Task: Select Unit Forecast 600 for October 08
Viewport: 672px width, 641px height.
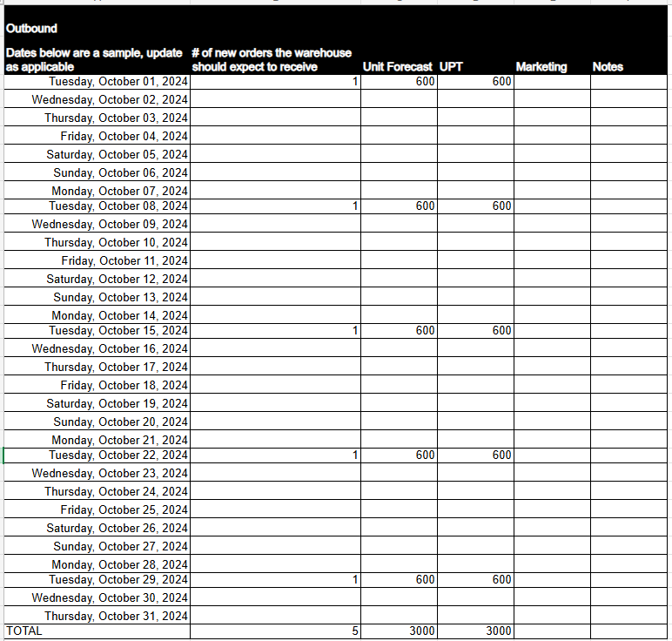Action: pos(399,206)
